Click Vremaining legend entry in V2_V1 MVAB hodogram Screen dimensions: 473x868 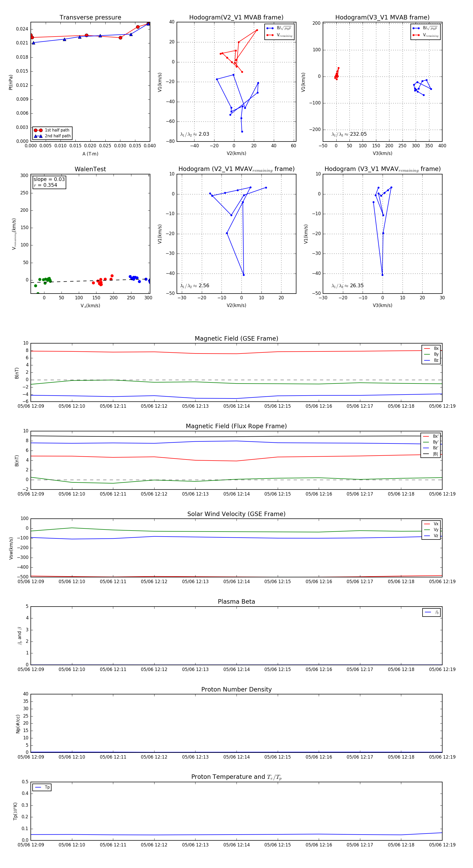point(280,35)
